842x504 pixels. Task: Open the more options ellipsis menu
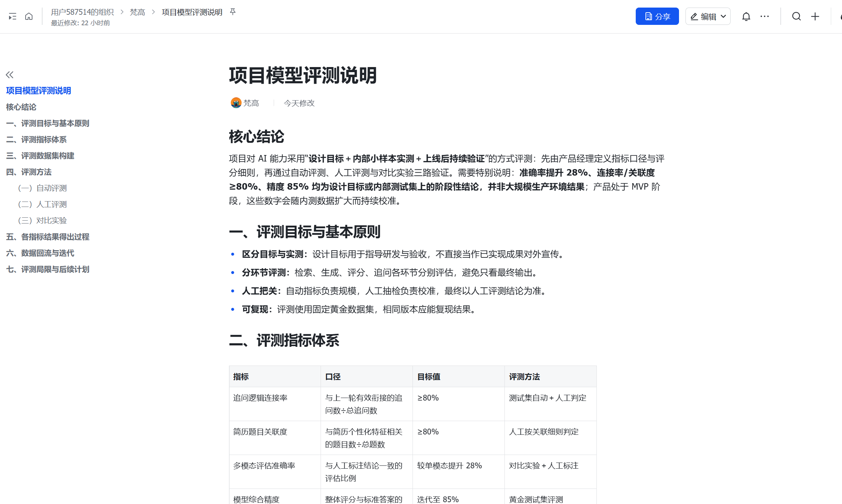pos(764,17)
